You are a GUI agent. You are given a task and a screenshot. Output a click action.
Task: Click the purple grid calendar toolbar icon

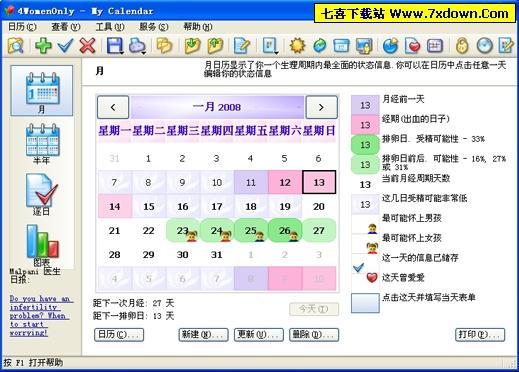tap(435, 46)
